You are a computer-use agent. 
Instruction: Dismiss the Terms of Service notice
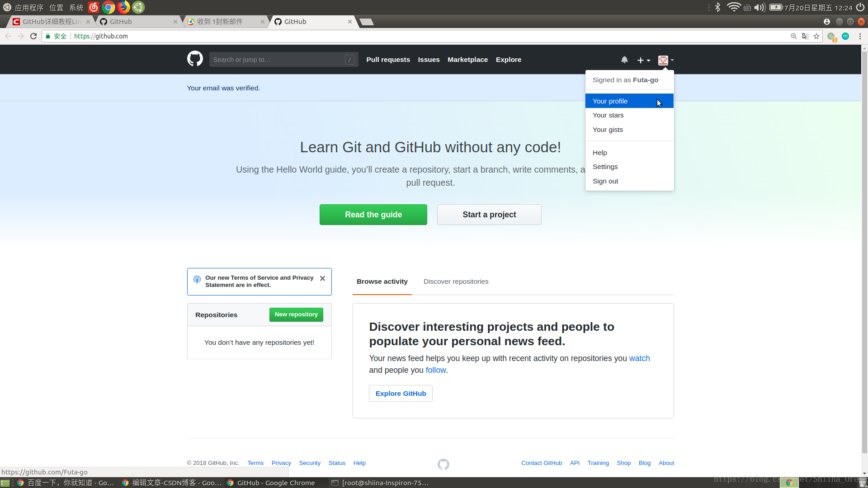click(x=322, y=278)
